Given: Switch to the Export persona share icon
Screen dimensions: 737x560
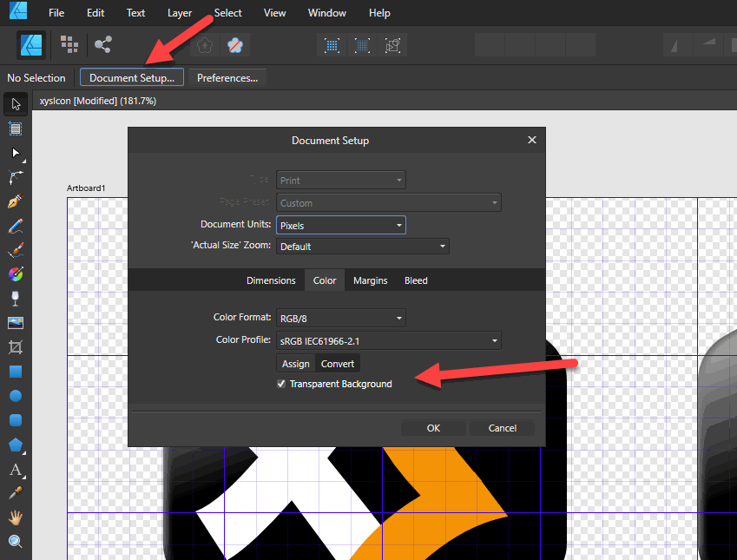Looking at the screenshot, I should [x=103, y=44].
